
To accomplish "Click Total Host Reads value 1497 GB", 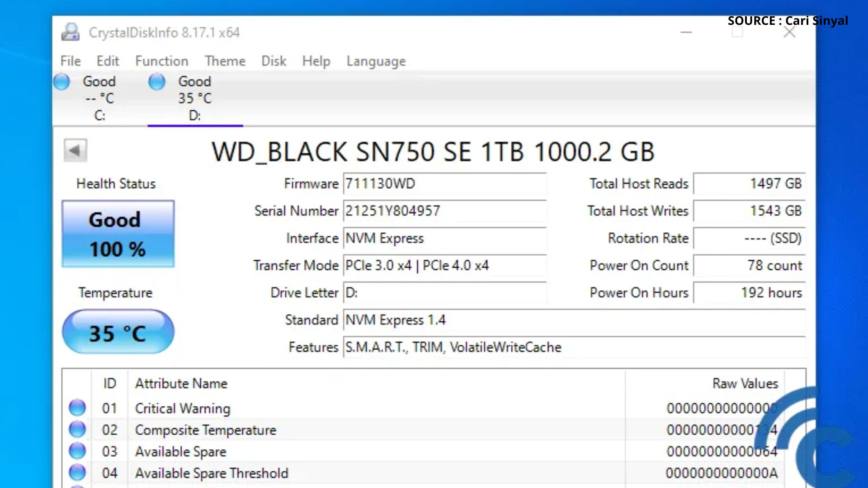I will (x=749, y=184).
